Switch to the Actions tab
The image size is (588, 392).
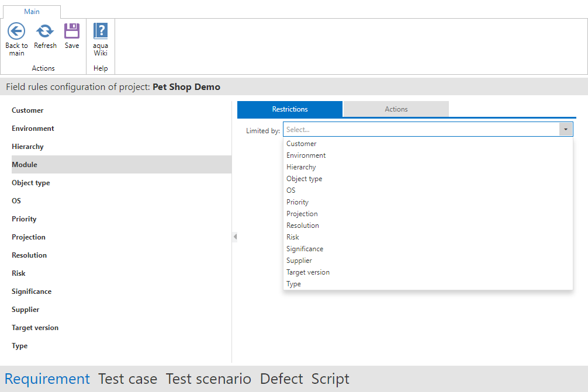(x=396, y=109)
